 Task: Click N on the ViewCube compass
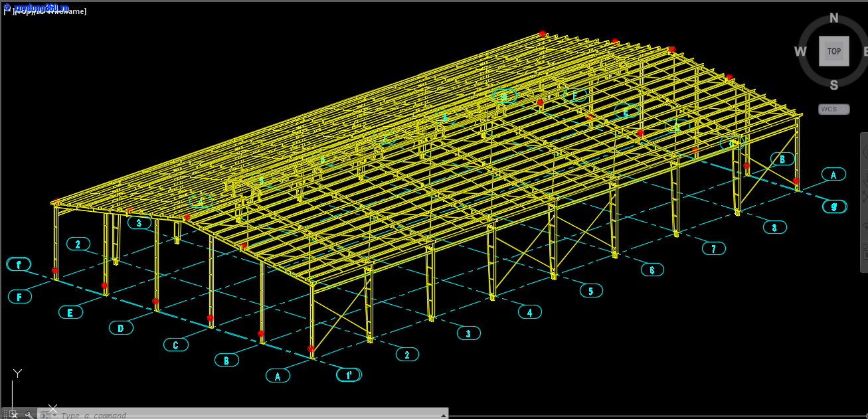coord(833,18)
